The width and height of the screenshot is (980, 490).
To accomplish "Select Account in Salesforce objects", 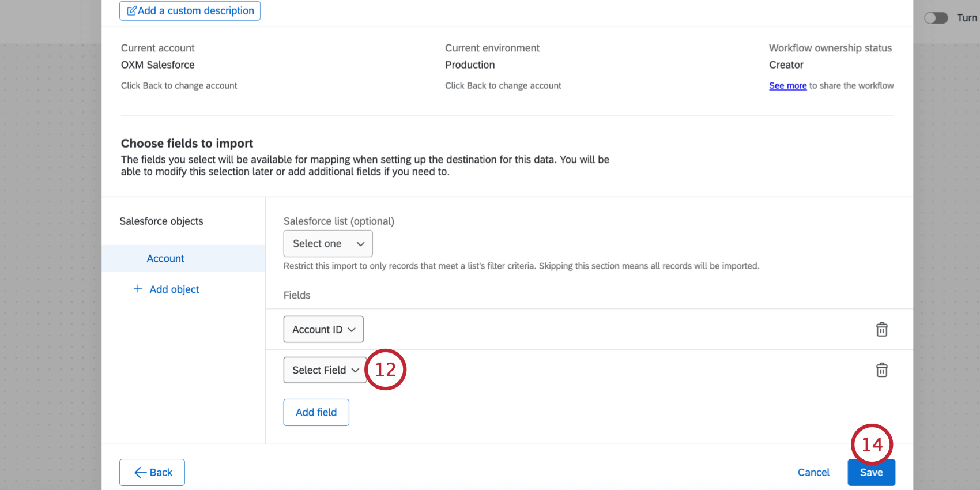I will click(x=165, y=258).
